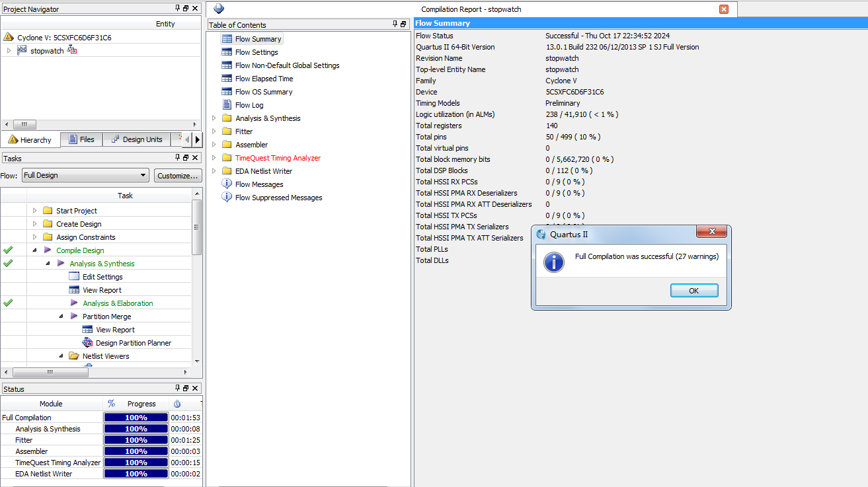This screenshot has width=868, height=487.
Task: Open the Flow dropdown showing Full Design
Action: [85, 175]
